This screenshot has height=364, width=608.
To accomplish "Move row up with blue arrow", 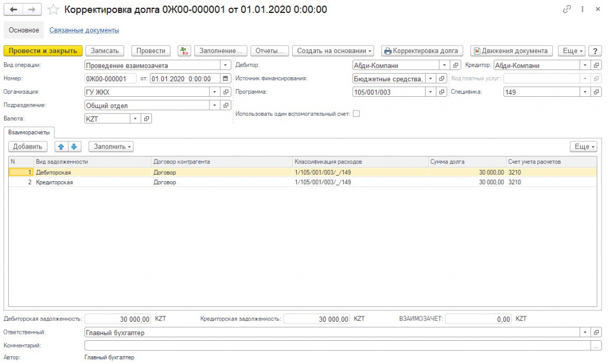I will tap(61, 147).
